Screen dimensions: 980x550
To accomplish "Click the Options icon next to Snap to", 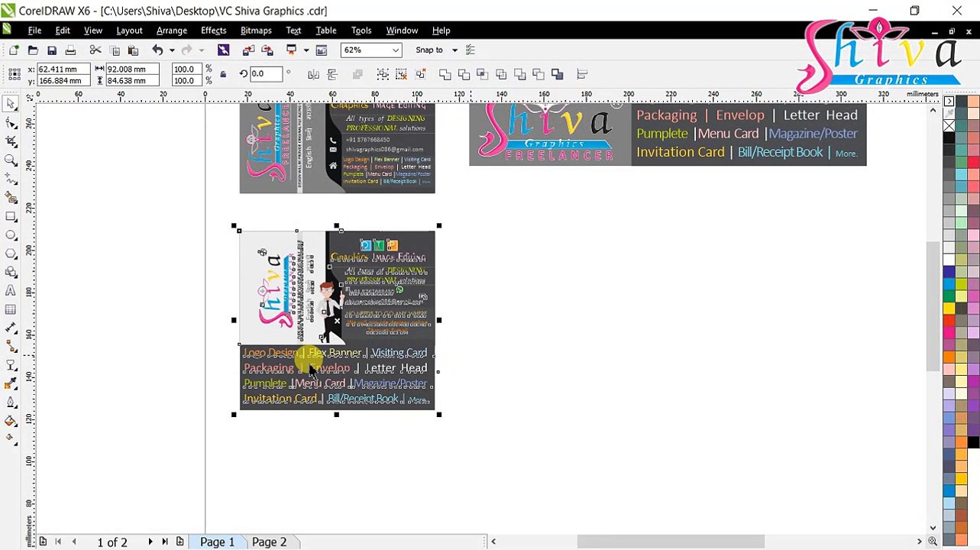I will (471, 50).
